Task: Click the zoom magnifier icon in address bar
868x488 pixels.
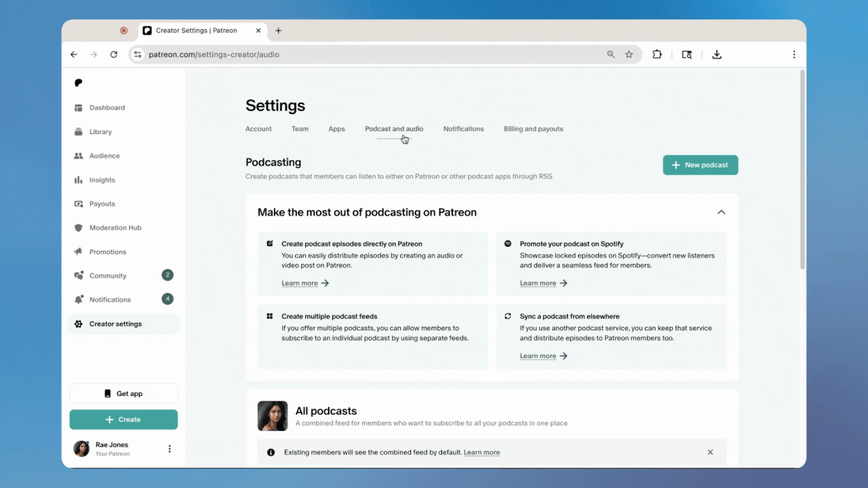Action: click(x=611, y=55)
